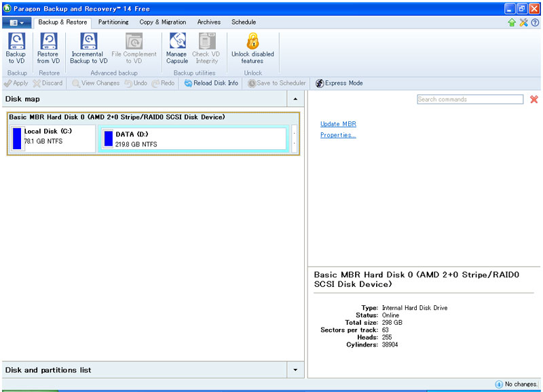543x392 pixels.
Task: Open the Manage Capsule tool
Action: pos(176,42)
